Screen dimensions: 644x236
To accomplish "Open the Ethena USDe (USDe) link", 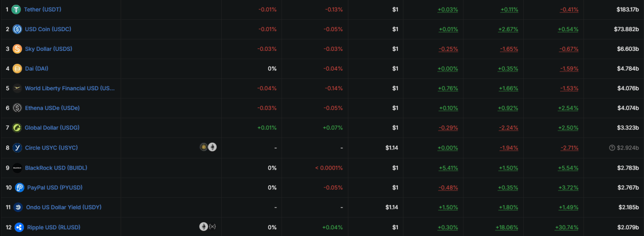I will [52, 108].
